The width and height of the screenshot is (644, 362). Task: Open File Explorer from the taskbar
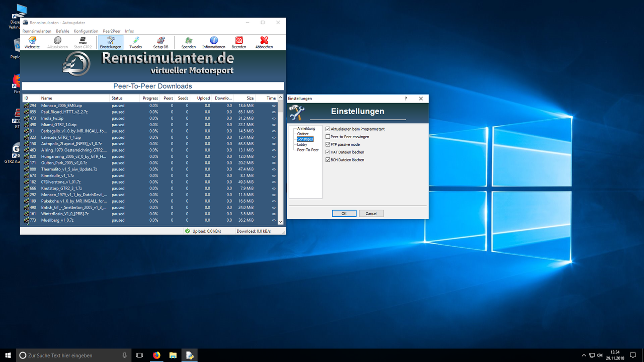(173, 355)
